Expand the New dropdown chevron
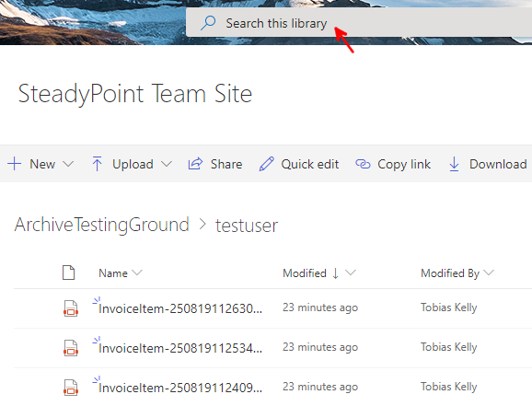 tap(68, 164)
